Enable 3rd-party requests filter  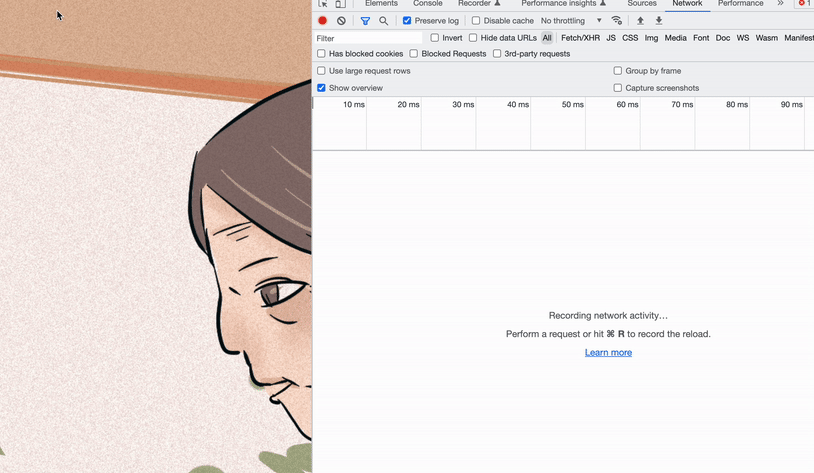[497, 53]
